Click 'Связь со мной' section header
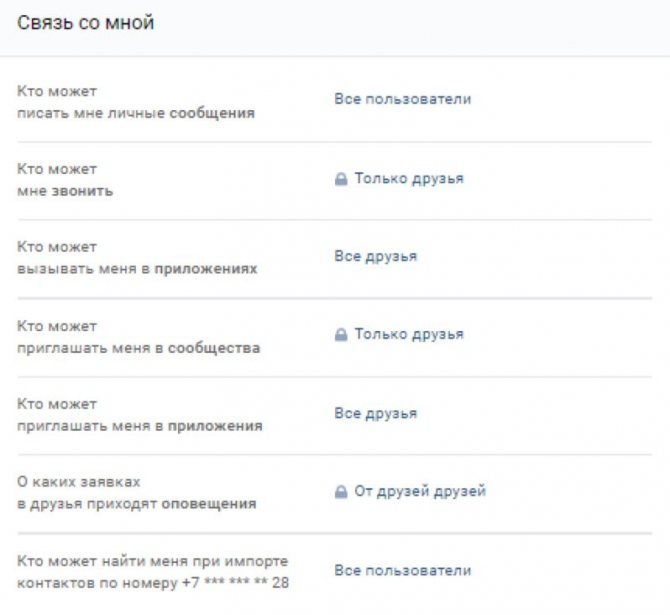 point(85,23)
